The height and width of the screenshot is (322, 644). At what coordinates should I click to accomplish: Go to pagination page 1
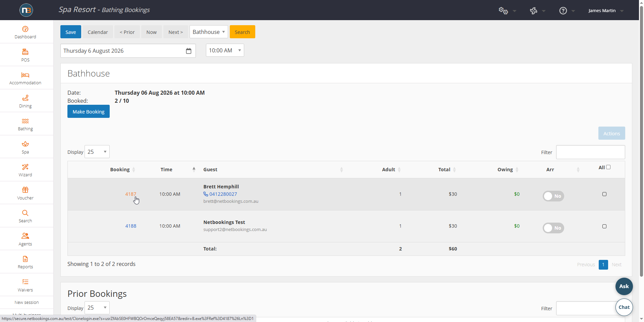pyautogui.click(x=603, y=265)
